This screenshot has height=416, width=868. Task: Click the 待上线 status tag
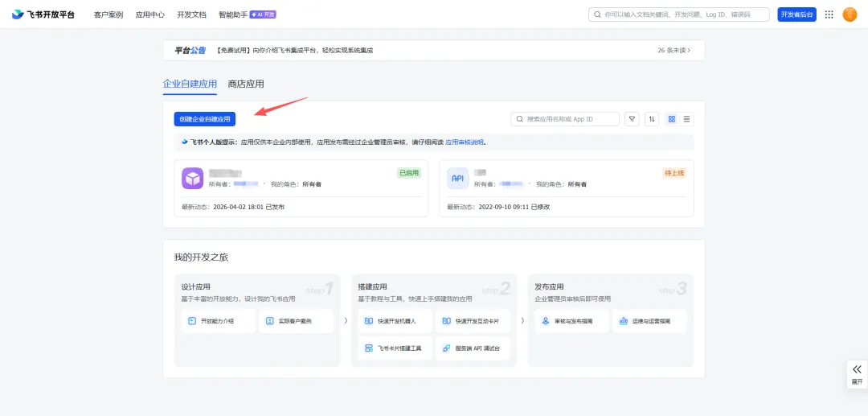[674, 173]
